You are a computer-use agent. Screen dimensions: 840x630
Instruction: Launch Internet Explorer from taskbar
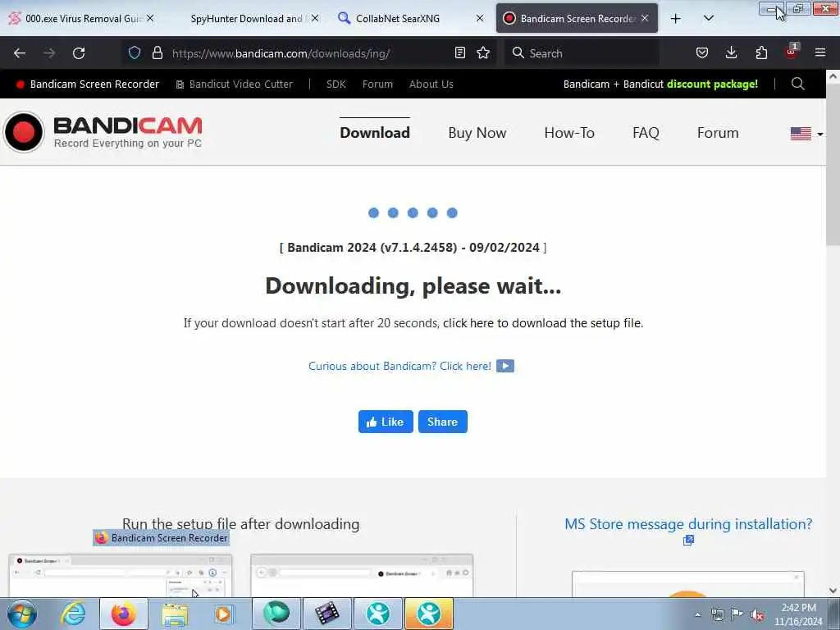[73, 614]
